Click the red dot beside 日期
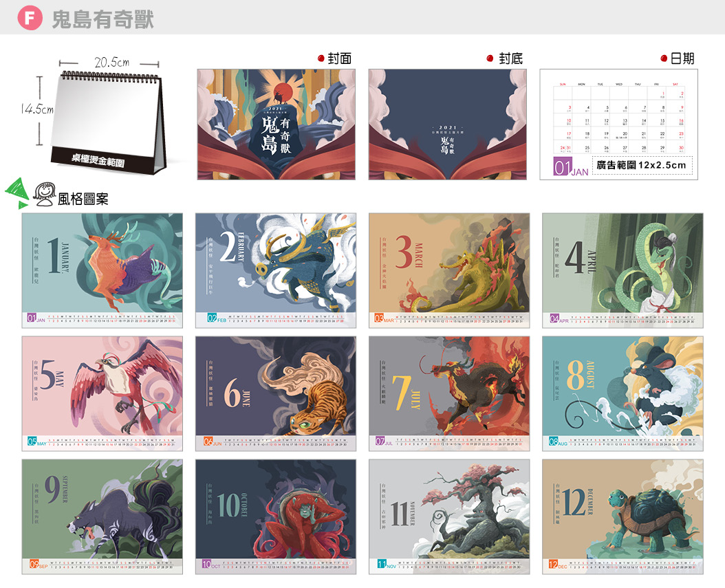725x588 pixels. (664, 58)
